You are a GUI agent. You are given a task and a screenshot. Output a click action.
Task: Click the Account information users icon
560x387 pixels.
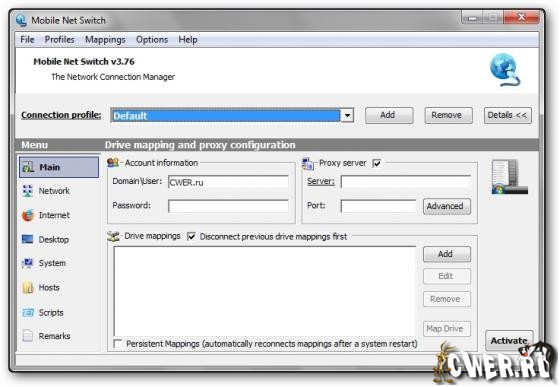click(x=113, y=163)
